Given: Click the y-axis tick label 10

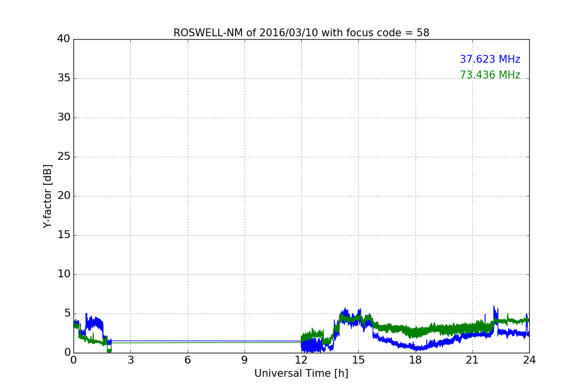Looking at the screenshot, I should pyautogui.click(x=63, y=274).
